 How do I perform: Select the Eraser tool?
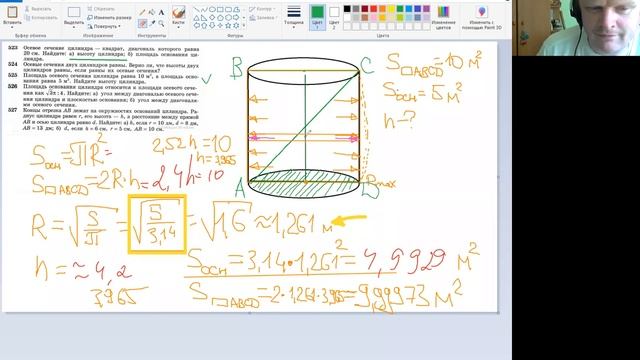142,24
